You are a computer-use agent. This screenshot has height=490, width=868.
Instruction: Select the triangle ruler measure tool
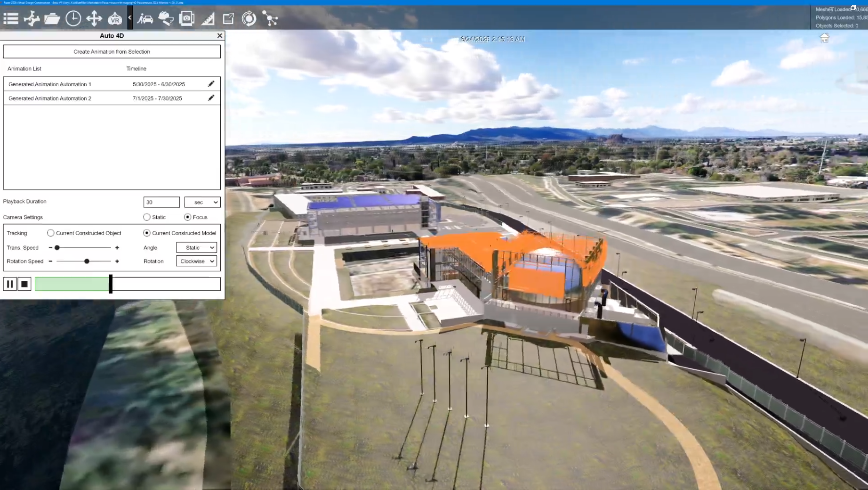[x=208, y=19]
